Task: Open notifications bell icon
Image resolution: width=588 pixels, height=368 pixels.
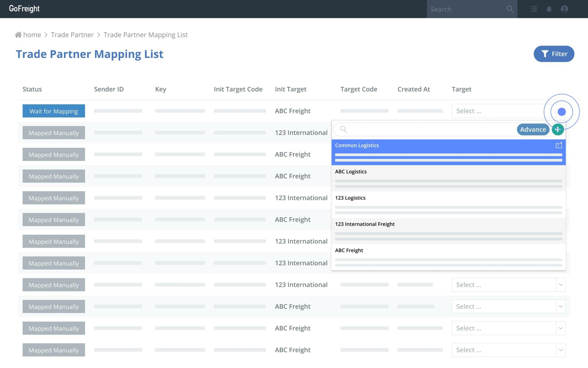Action: 549,9
